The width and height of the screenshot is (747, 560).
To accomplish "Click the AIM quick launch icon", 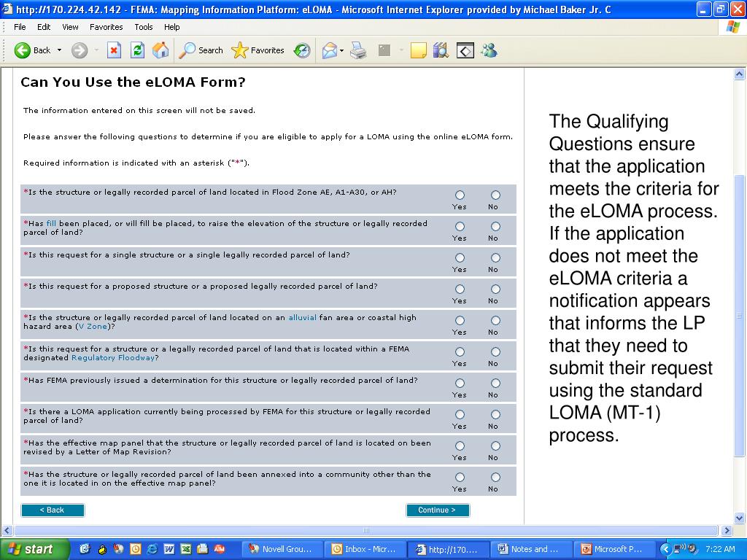I will [x=219, y=549].
